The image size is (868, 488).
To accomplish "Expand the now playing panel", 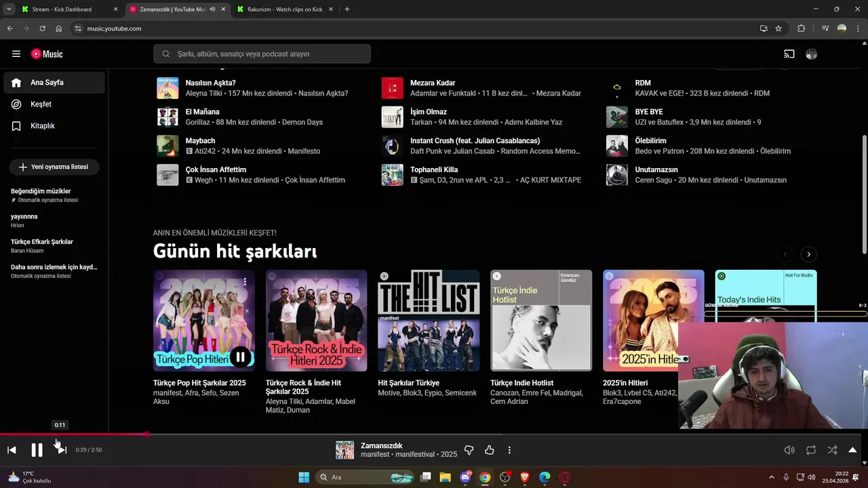I will point(852,450).
